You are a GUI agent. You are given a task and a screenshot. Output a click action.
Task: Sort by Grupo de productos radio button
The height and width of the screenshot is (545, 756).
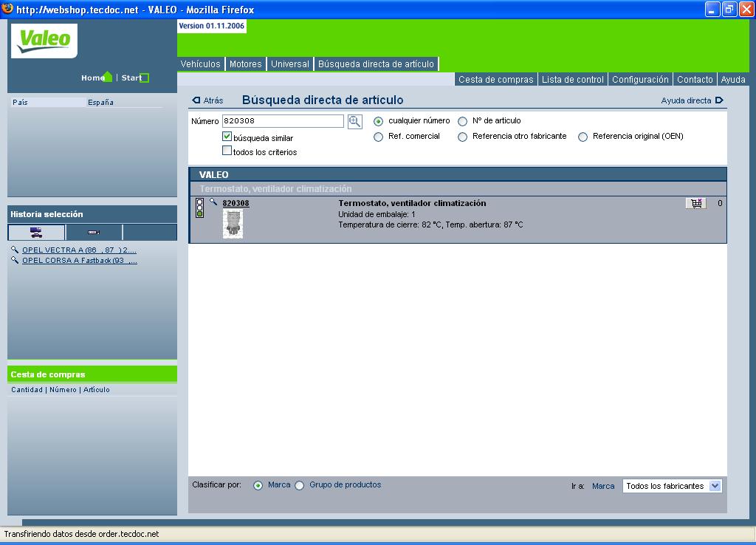tap(300, 486)
